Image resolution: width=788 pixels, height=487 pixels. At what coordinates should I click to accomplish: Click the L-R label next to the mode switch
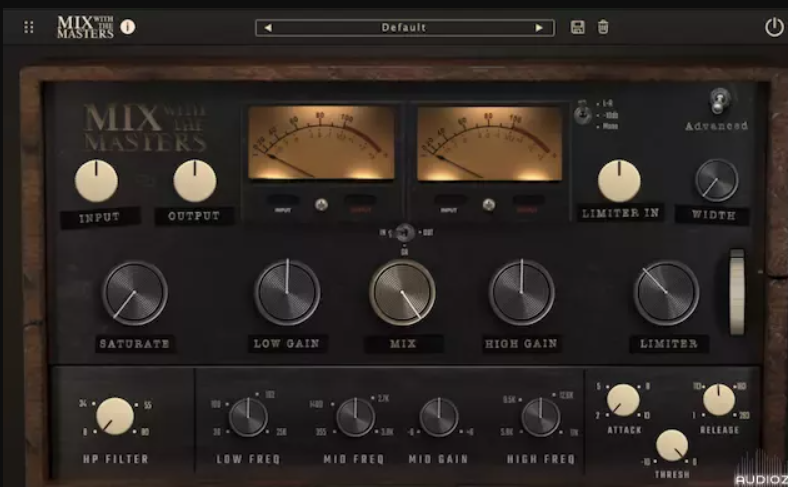608,104
